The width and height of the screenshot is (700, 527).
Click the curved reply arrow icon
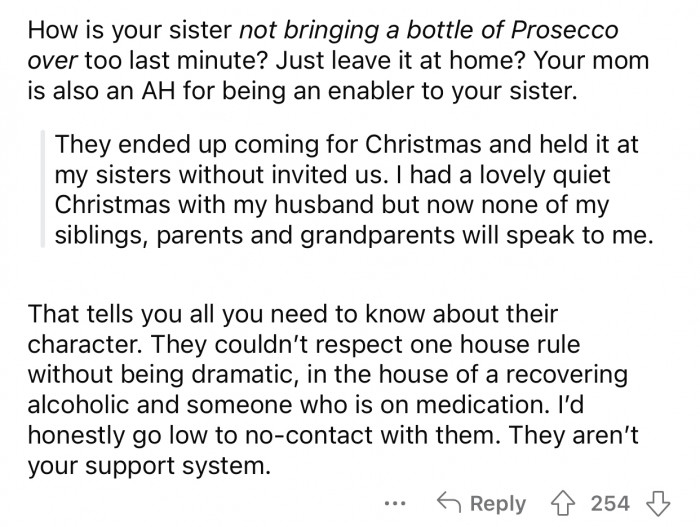click(449, 502)
